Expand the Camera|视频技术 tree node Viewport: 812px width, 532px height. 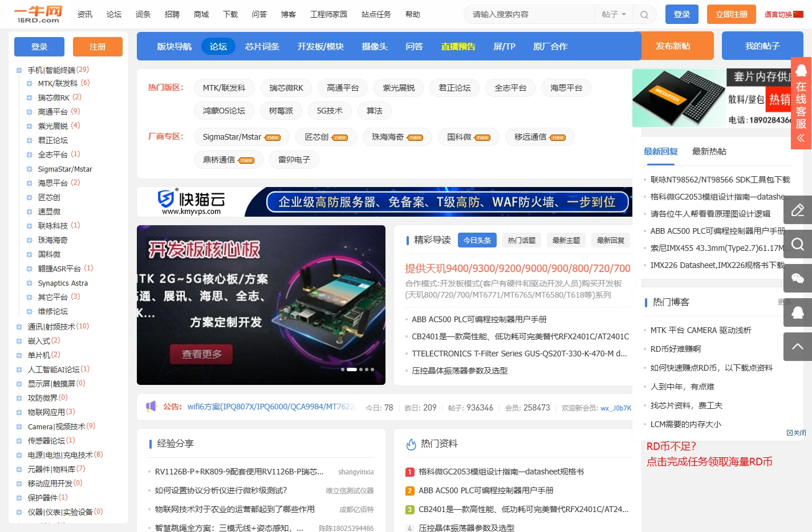(x=19, y=427)
